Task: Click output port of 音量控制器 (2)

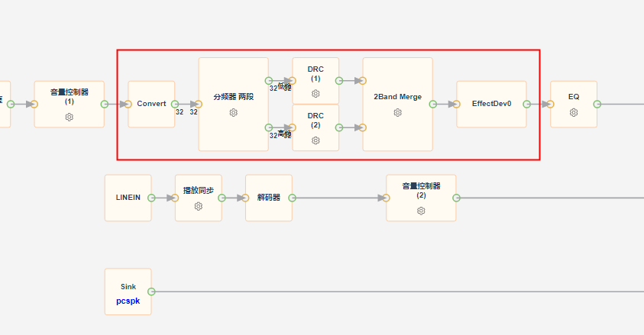Action: [x=456, y=198]
